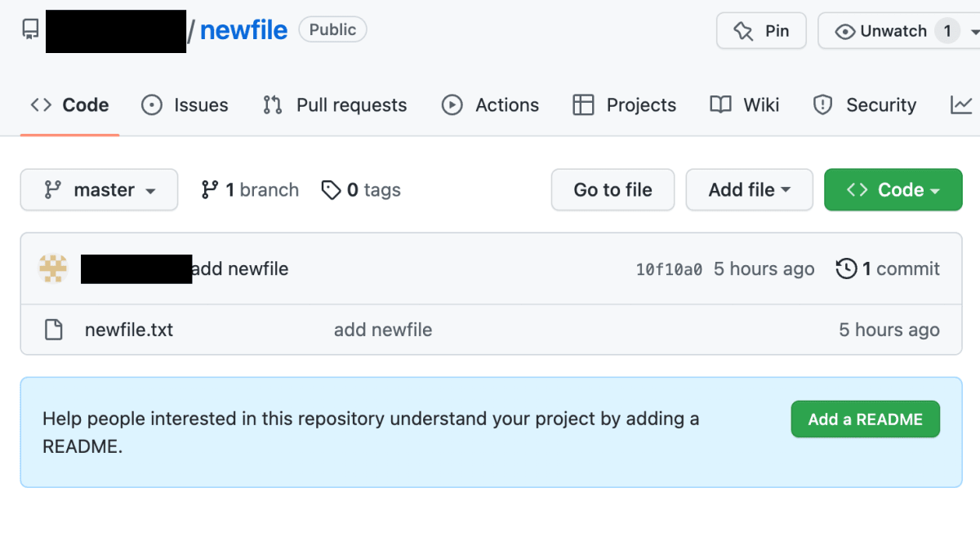Click the Insights graph icon at tab edge
The width and height of the screenshot is (980, 541).
(x=961, y=104)
